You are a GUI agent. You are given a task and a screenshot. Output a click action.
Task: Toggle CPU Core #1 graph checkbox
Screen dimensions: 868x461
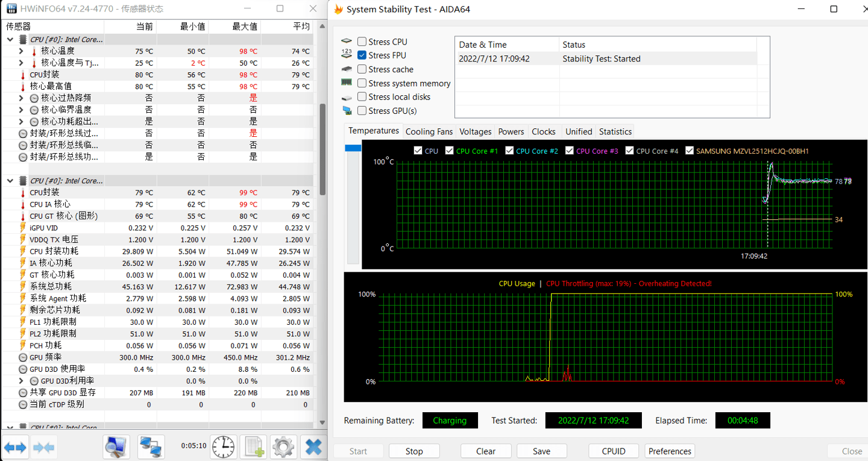449,151
